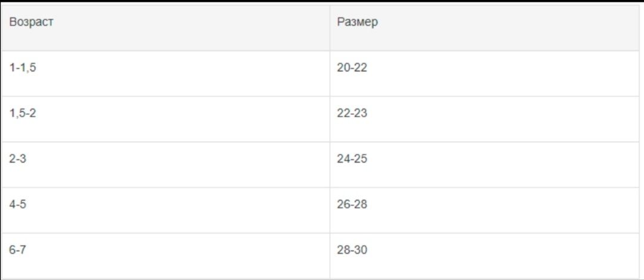Click the black bar above the table
The image size is (644, 280).
[322, 2]
